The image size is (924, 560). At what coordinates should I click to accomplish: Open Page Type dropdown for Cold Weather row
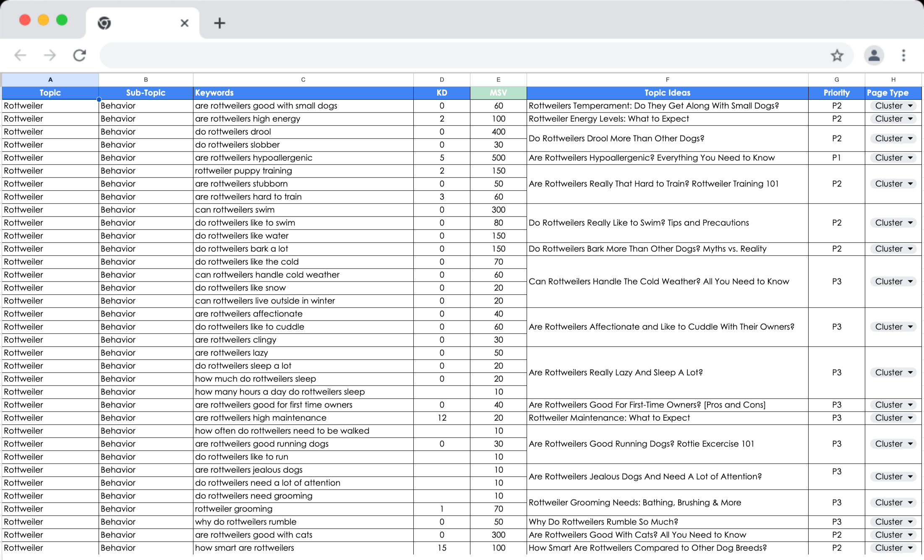894,282
